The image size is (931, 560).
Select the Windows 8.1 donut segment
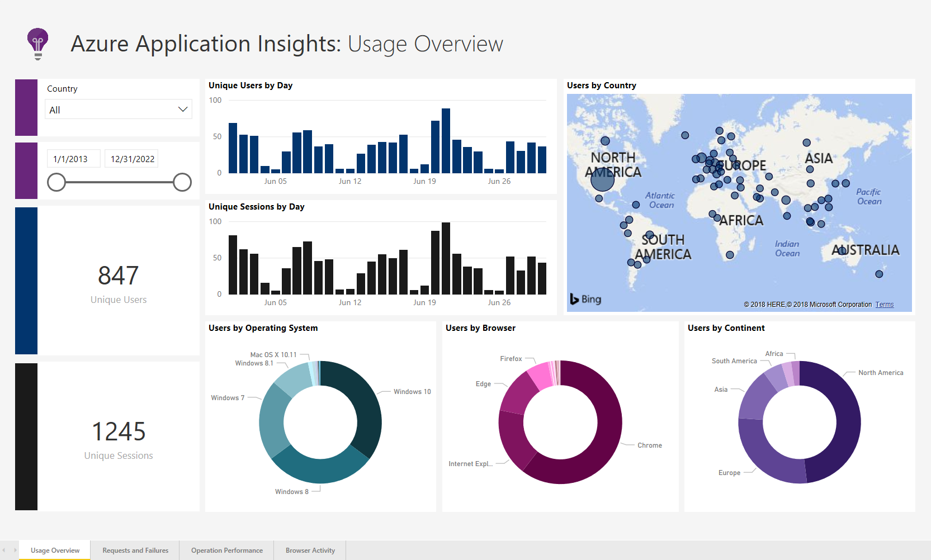[294, 378]
